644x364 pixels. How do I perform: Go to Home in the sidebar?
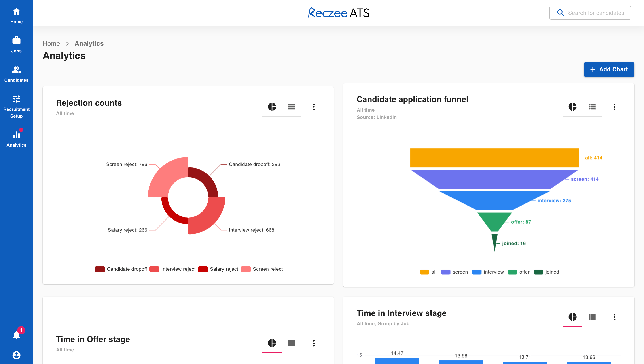(x=16, y=16)
